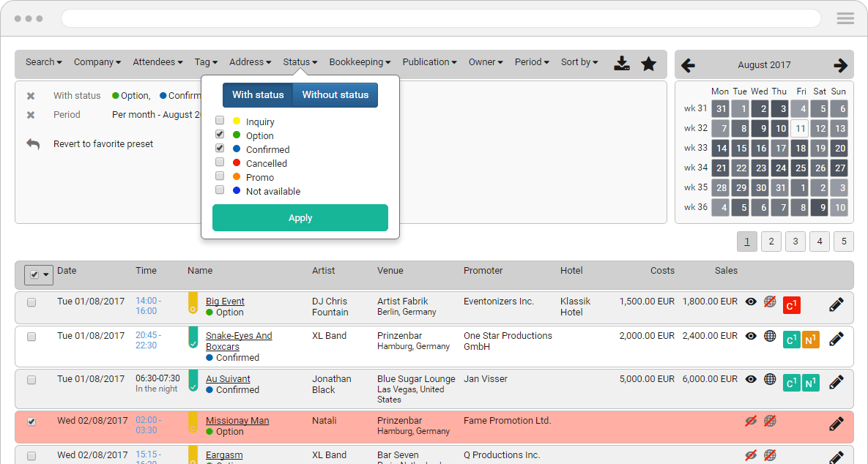Go to previous month with left arrow

pyautogui.click(x=688, y=65)
